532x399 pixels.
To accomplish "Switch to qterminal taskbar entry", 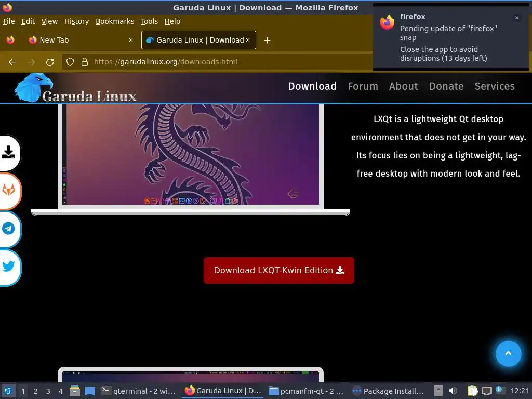I will click(138, 391).
